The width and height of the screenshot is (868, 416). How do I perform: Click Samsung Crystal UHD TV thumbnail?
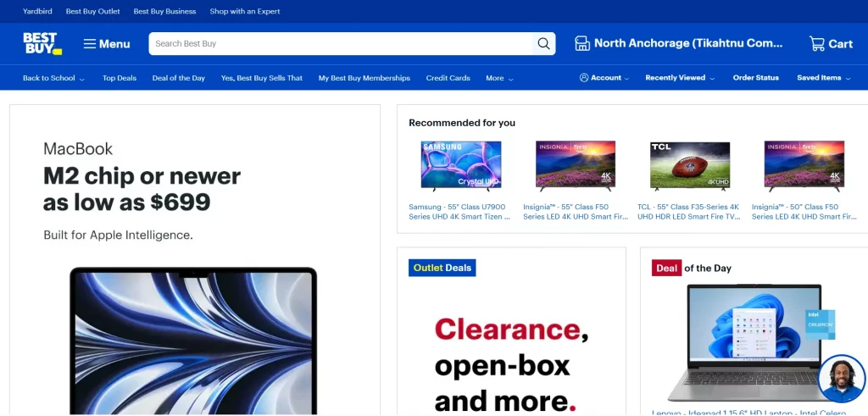click(460, 166)
